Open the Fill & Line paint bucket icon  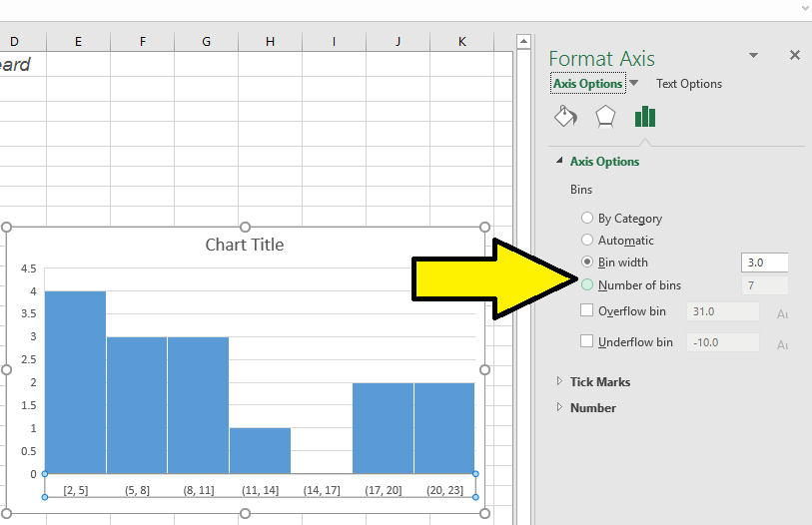(565, 117)
